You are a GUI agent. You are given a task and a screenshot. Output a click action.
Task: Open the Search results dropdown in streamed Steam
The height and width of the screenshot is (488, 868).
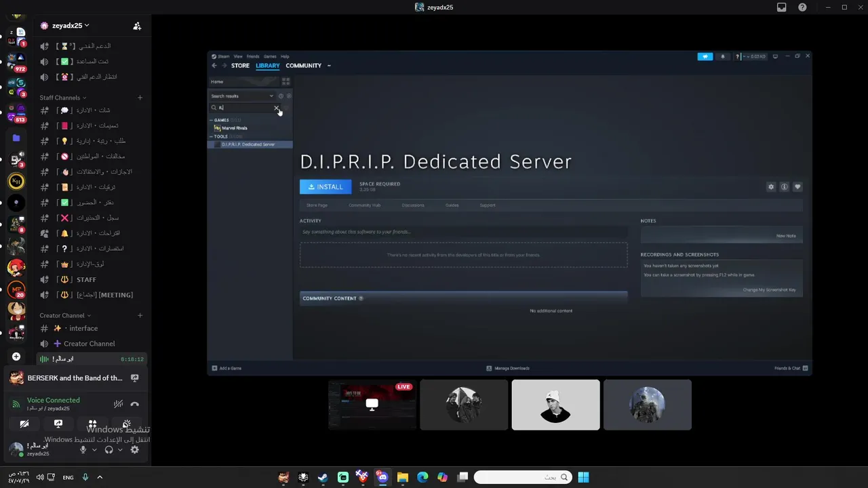click(x=243, y=96)
